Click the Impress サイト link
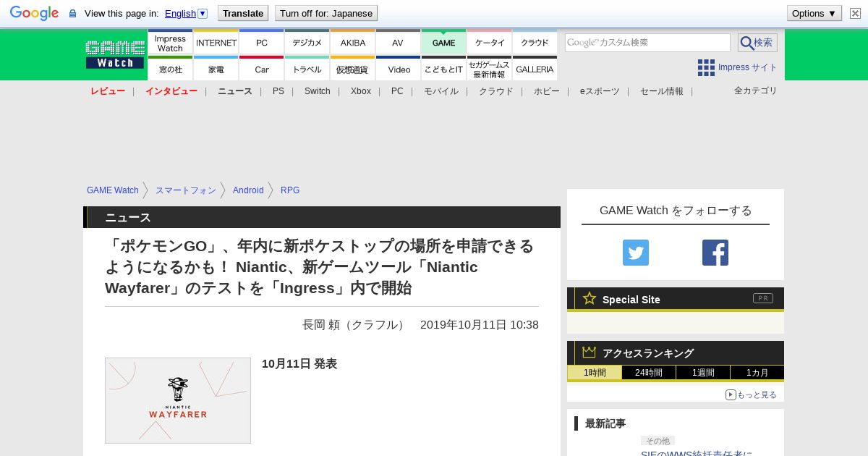Image resolution: width=868 pixels, height=456 pixels. pos(747,67)
